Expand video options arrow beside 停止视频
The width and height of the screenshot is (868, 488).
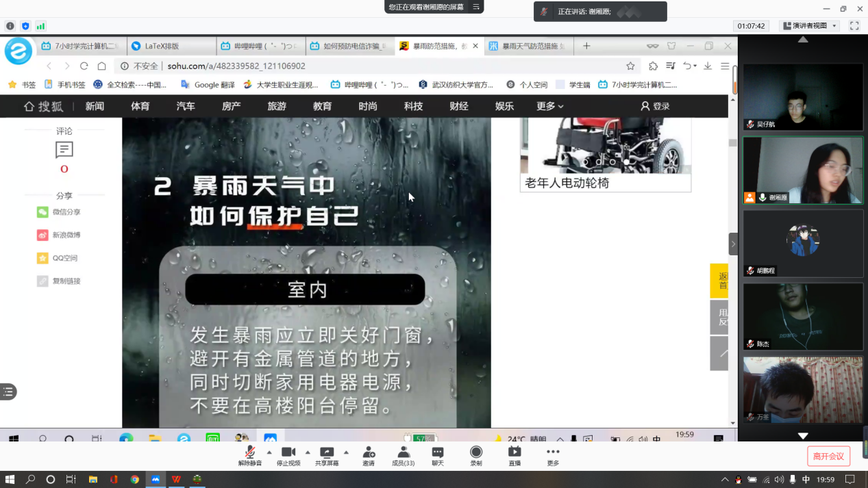pos(308,452)
